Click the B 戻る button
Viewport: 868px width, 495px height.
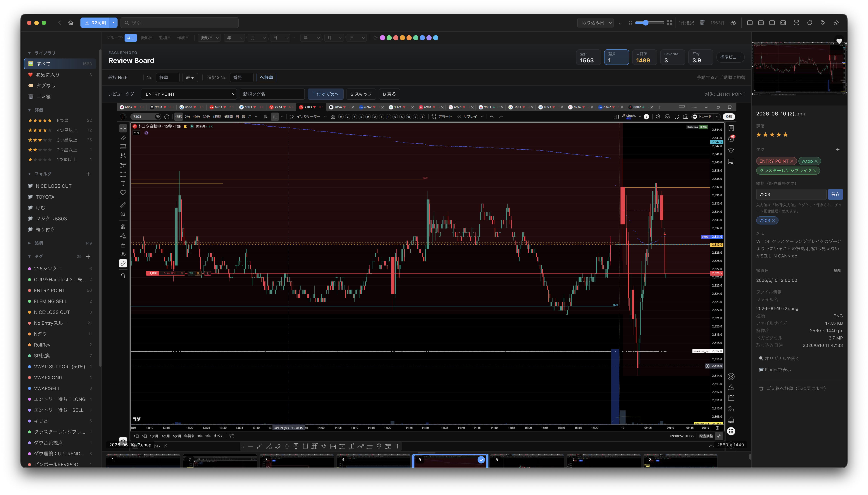click(x=389, y=94)
